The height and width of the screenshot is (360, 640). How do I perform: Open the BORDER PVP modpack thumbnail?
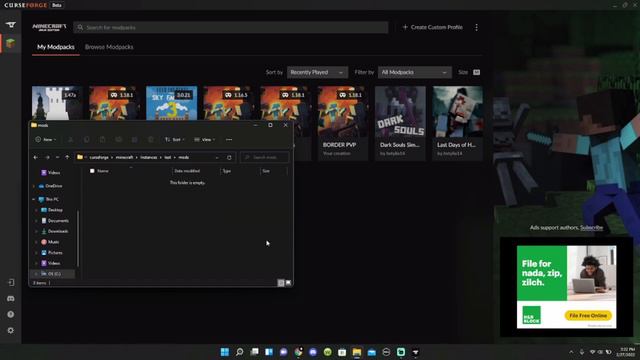click(x=343, y=111)
